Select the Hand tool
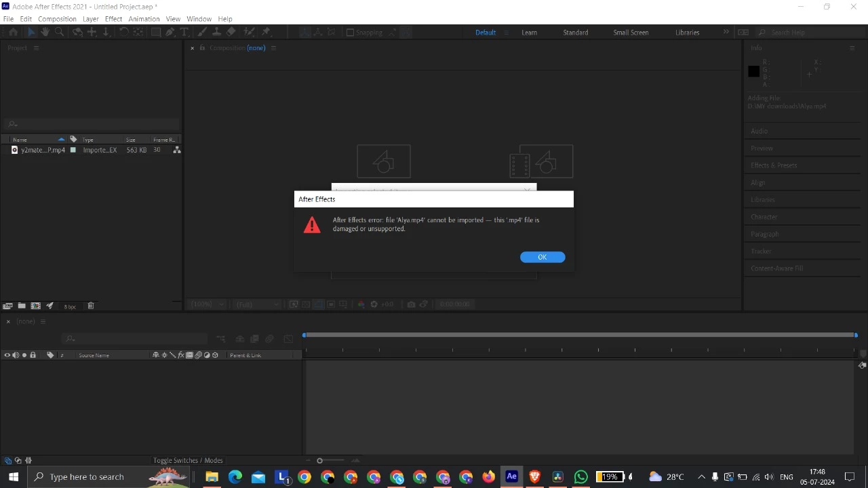Screen dimensions: 868x488 45,32
